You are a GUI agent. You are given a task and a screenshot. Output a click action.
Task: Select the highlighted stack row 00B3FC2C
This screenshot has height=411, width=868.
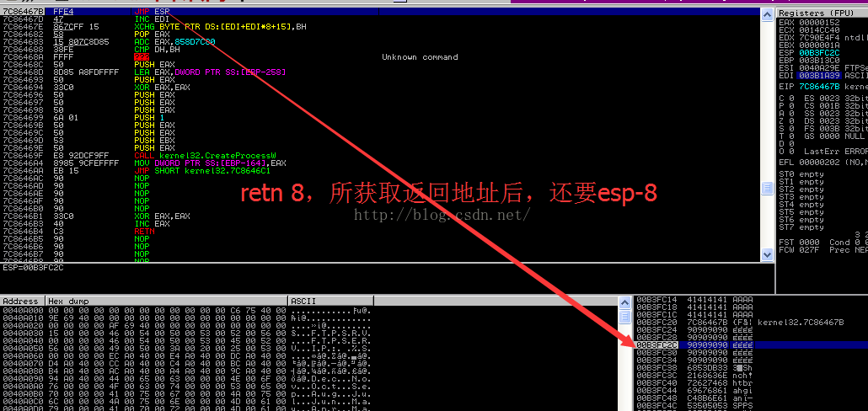coord(751,344)
